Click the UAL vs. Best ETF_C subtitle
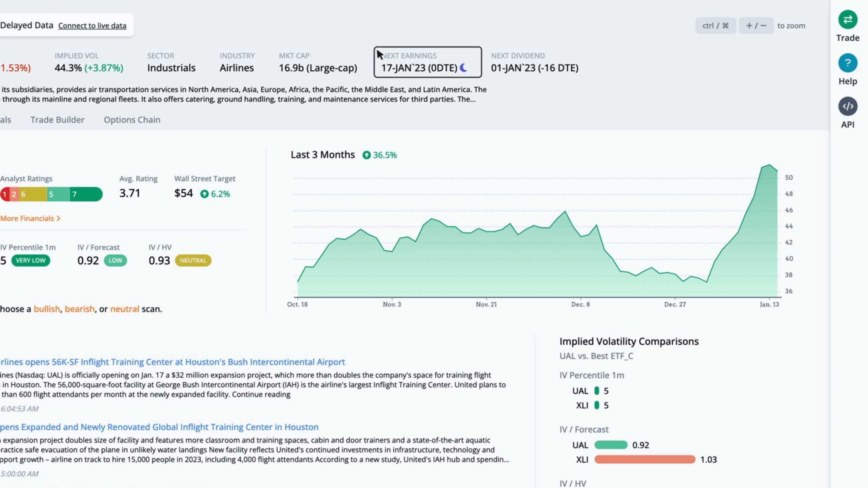This screenshot has height=488, width=868. point(596,356)
